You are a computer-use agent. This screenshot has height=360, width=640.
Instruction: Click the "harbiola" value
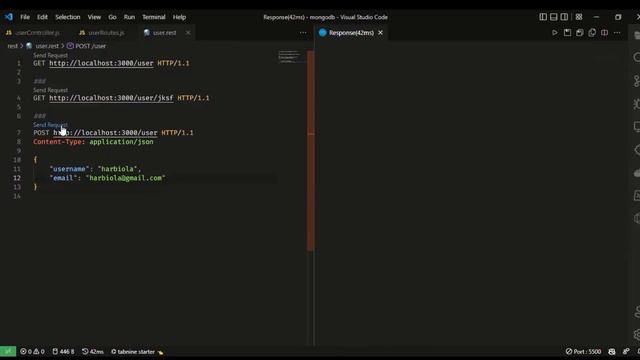pyautogui.click(x=117, y=169)
